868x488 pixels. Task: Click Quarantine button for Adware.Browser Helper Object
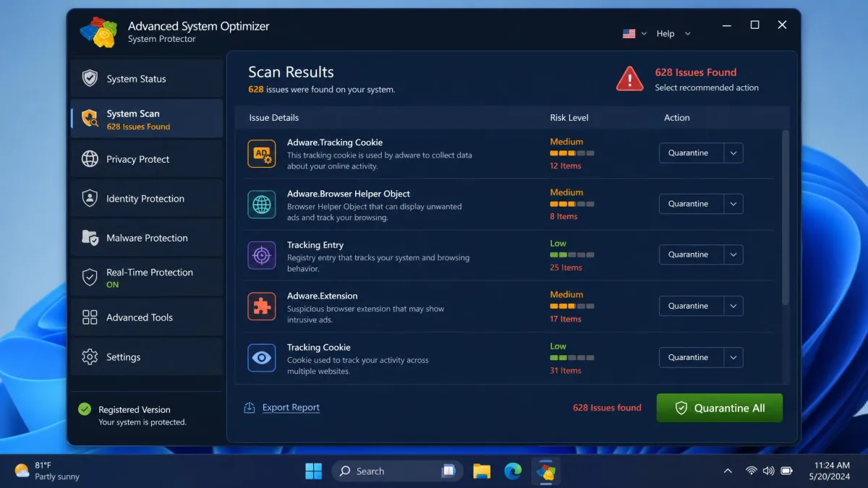(692, 204)
